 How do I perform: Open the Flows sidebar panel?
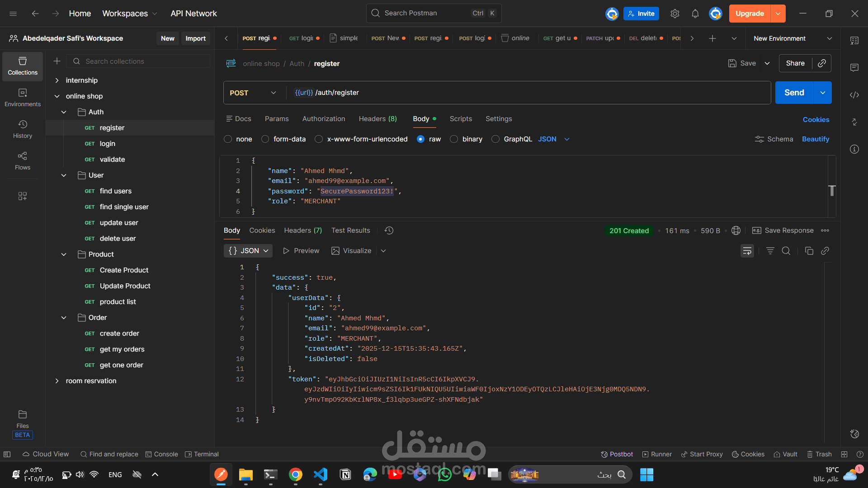pyautogui.click(x=23, y=160)
